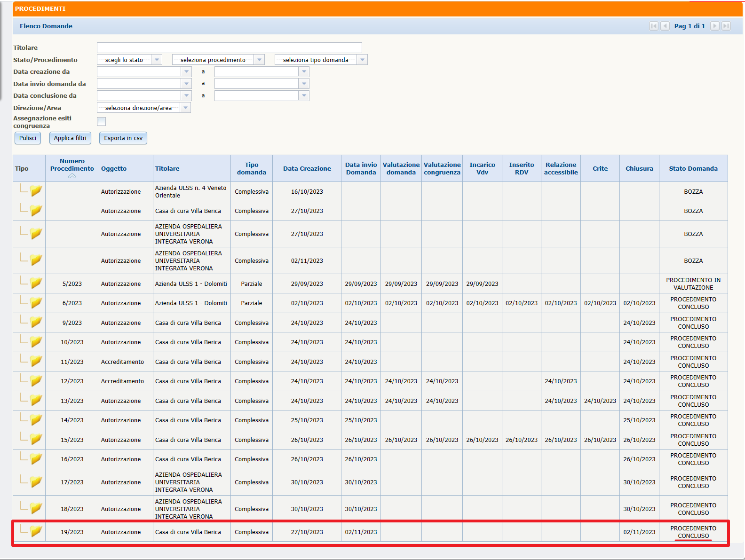
Task: Click the previous page arrow icon
Action: (x=665, y=26)
